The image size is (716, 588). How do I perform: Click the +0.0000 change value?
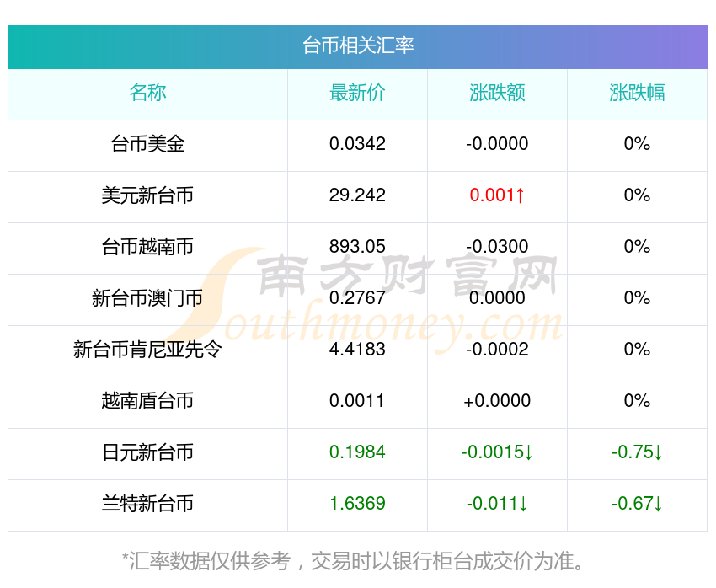point(497,401)
